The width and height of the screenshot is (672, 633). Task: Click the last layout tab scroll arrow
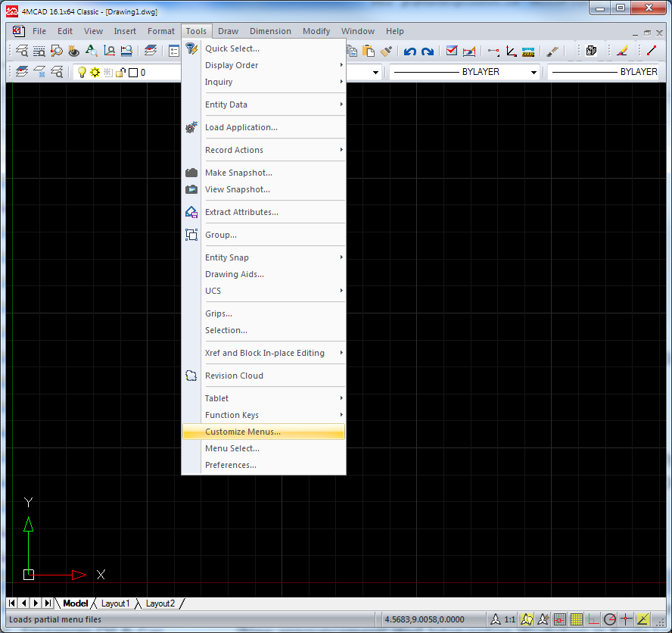pyautogui.click(x=48, y=603)
